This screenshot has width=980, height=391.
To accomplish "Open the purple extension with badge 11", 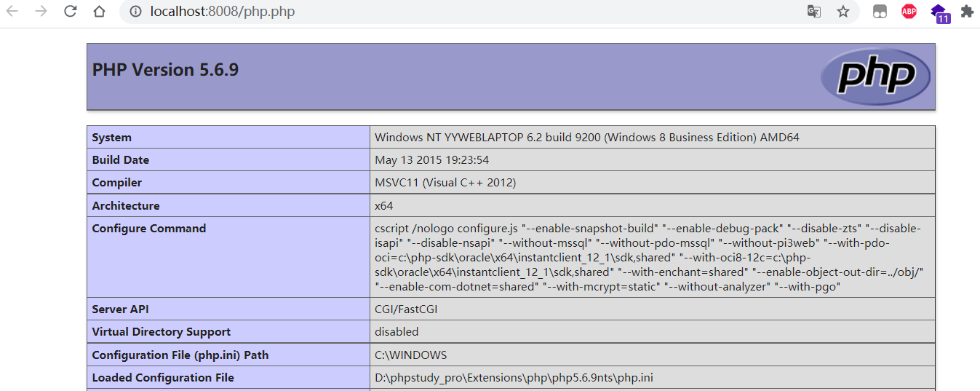I will point(939,12).
